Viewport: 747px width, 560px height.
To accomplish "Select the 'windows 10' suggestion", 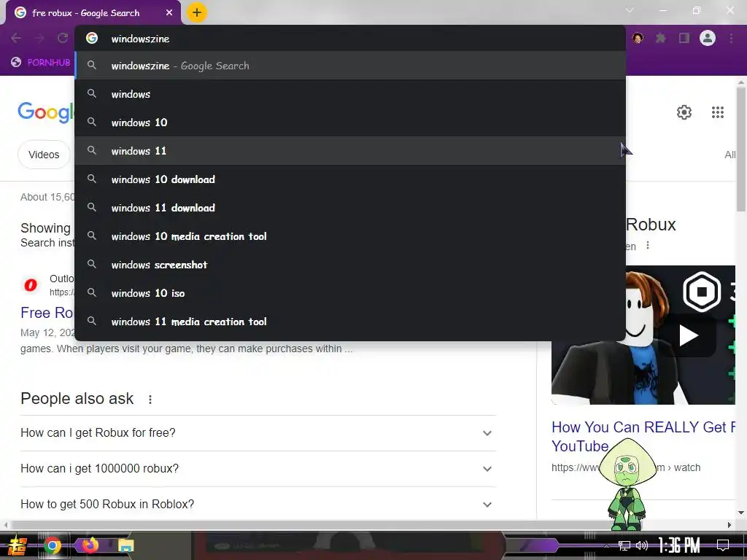I will (350, 122).
